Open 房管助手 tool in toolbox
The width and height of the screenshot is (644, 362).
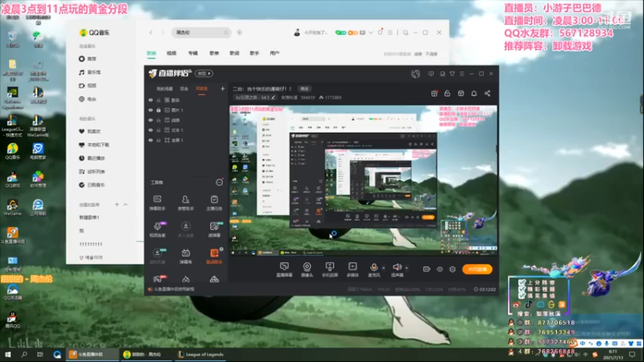coord(186,204)
